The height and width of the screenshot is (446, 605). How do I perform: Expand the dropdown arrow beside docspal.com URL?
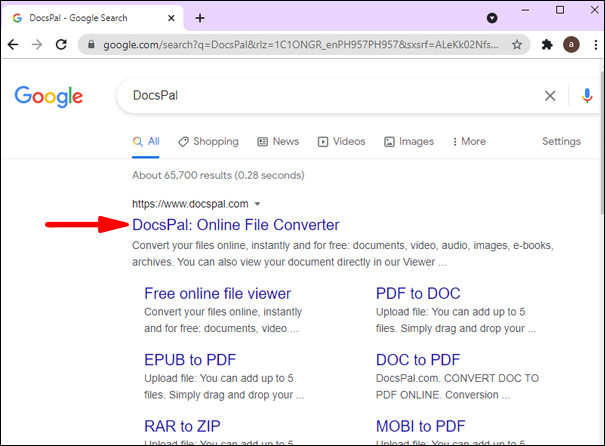[x=257, y=204]
